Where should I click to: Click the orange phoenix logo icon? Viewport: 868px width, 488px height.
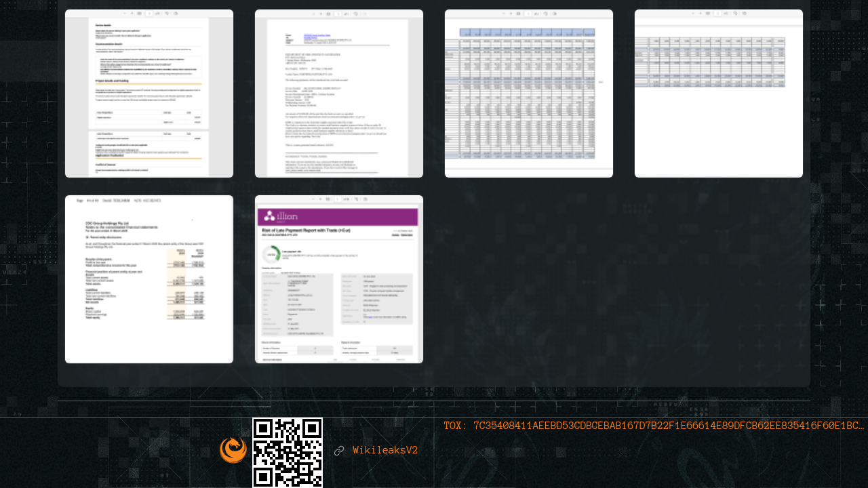(x=233, y=450)
